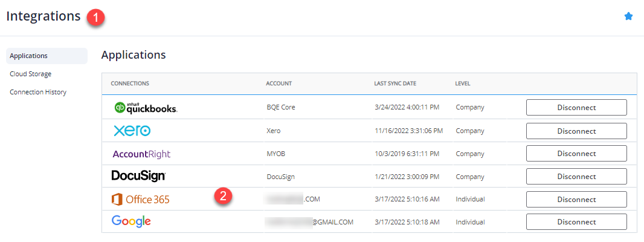Click sync date 1/21/2022 3:00:09 PM
Screen dimensions: 644x242
407,177
